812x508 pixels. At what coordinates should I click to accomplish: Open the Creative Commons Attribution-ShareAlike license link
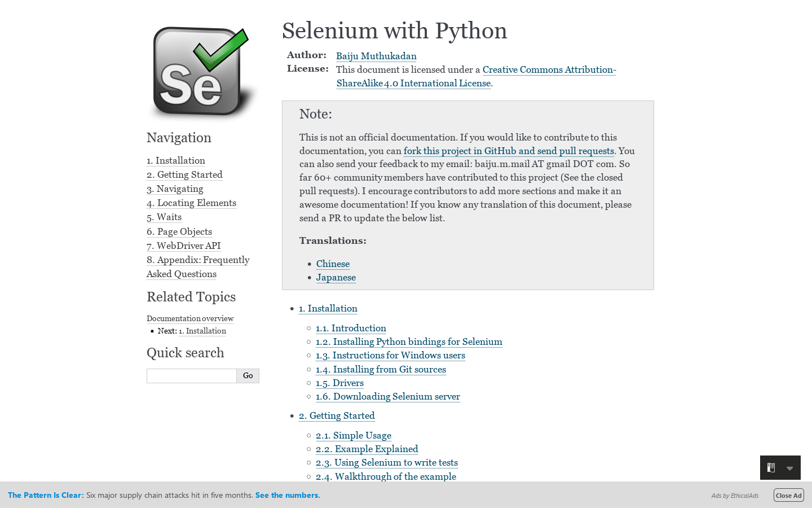[x=476, y=76]
